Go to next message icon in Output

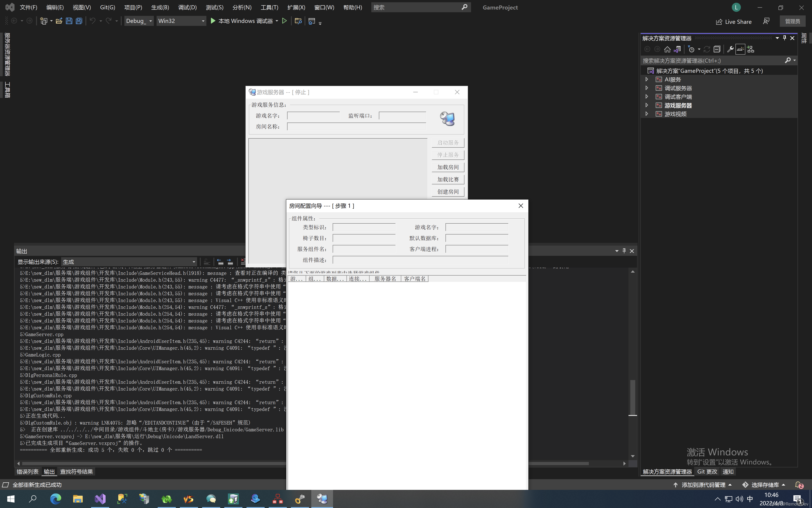tap(230, 262)
